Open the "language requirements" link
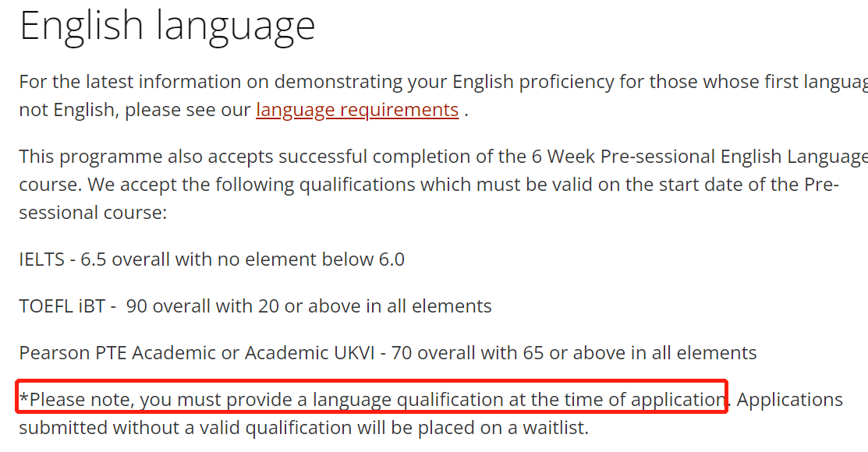Screen dimensions: 868x452 357,110
